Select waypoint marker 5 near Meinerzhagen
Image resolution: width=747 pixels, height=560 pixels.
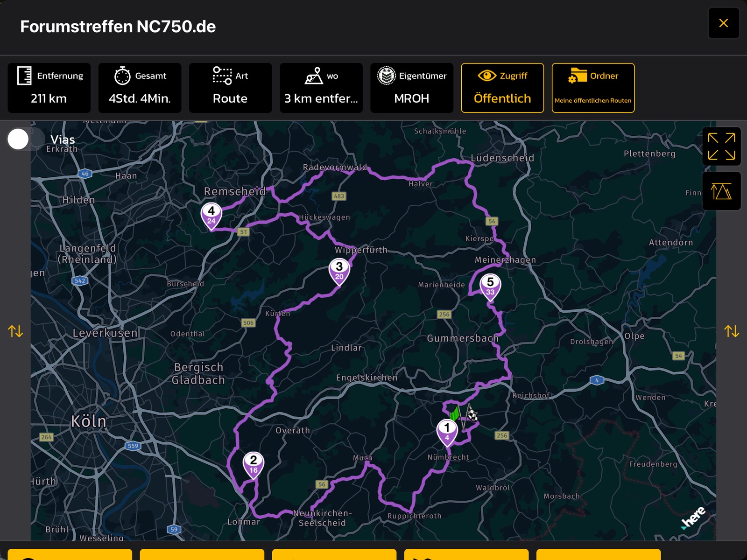pos(490,286)
